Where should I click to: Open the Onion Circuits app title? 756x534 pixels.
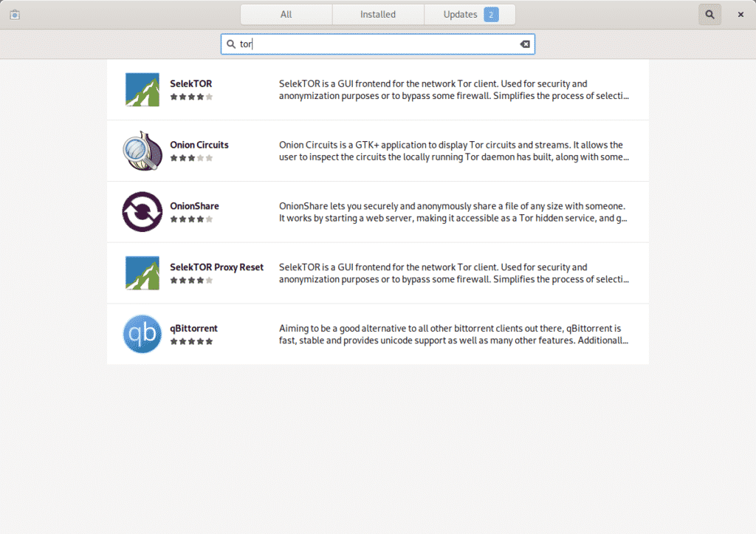199,145
